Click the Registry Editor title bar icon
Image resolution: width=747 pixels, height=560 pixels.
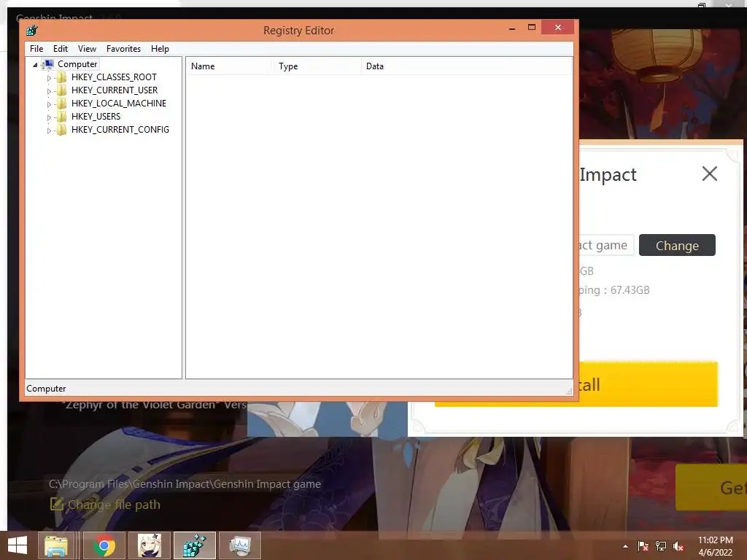coord(32,31)
